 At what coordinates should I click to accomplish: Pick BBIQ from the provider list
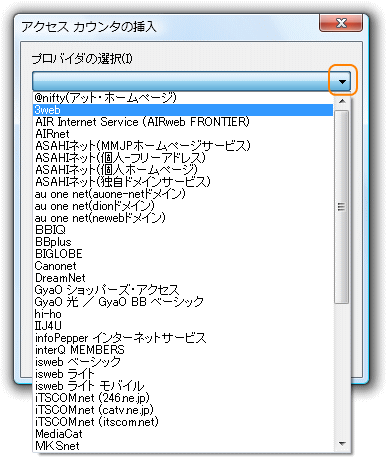coord(183,230)
